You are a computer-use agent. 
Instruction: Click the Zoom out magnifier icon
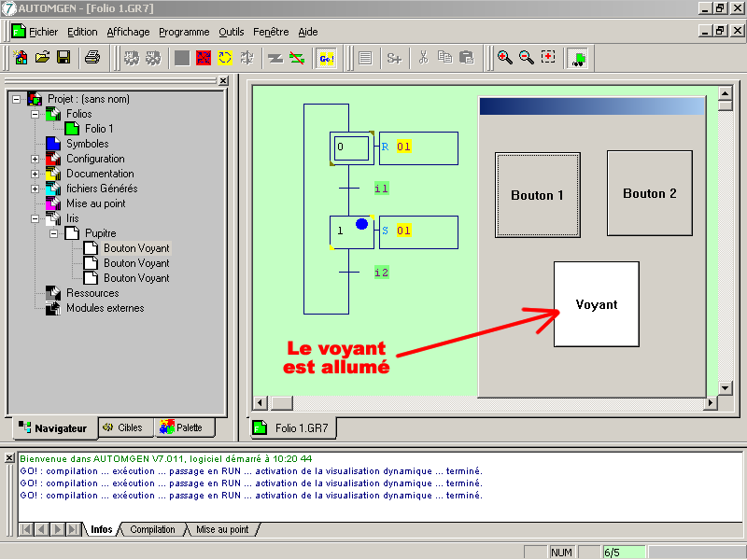click(527, 58)
